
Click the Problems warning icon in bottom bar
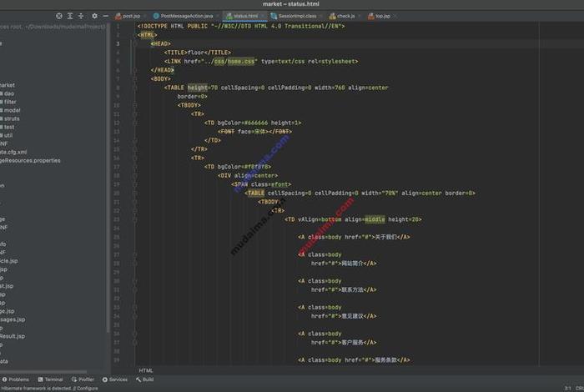4,379
